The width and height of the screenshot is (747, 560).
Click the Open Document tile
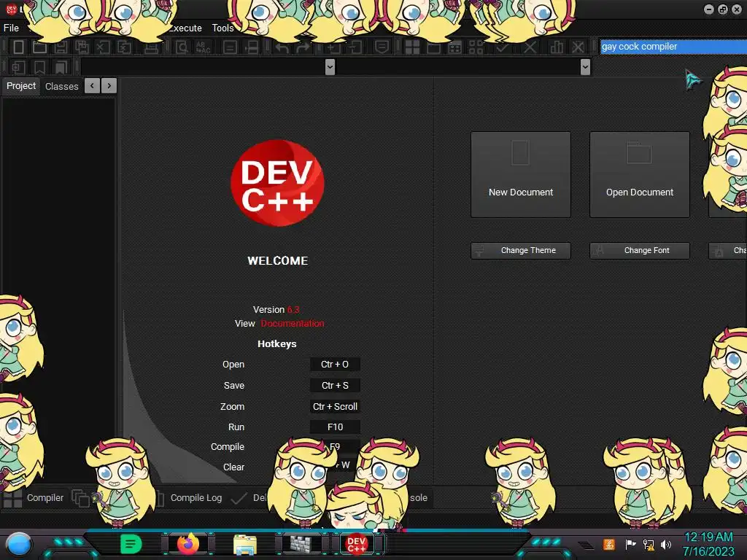(x=640, y=175)
